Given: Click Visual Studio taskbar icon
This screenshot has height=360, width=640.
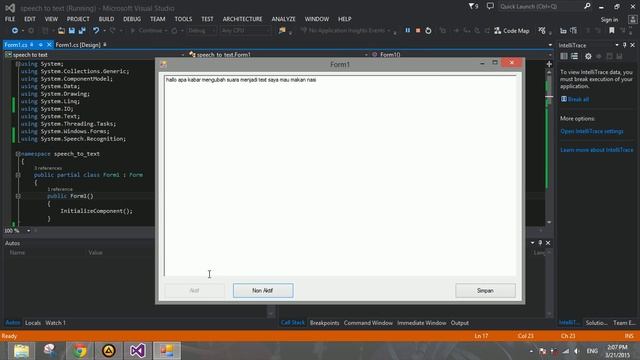Looking at the screenshot, I should pos(138,351).
